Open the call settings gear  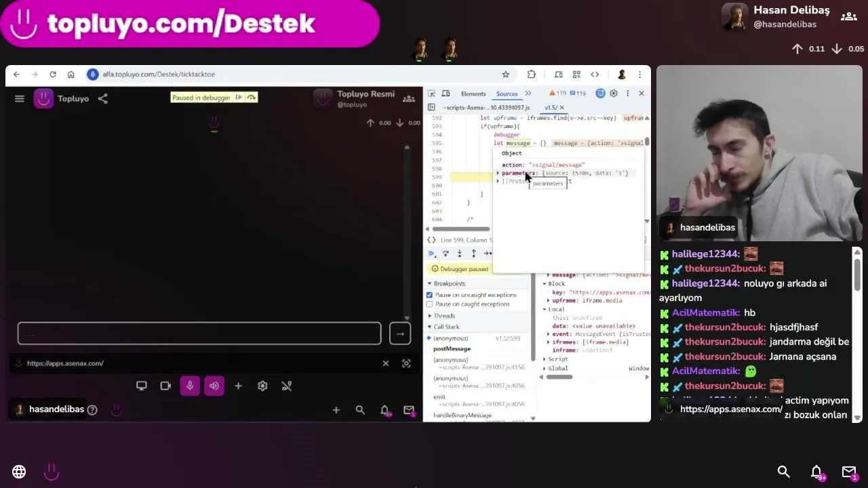tap(262, 386)
